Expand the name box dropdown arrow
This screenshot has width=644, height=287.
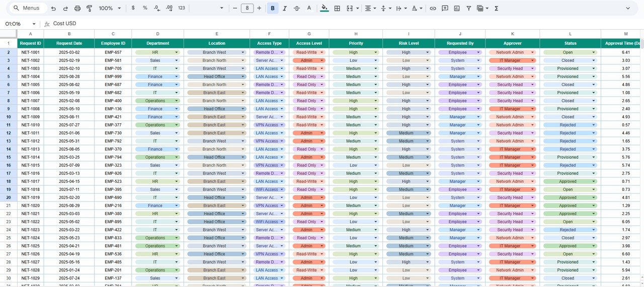pyautogui.click(x=34, y=24)
